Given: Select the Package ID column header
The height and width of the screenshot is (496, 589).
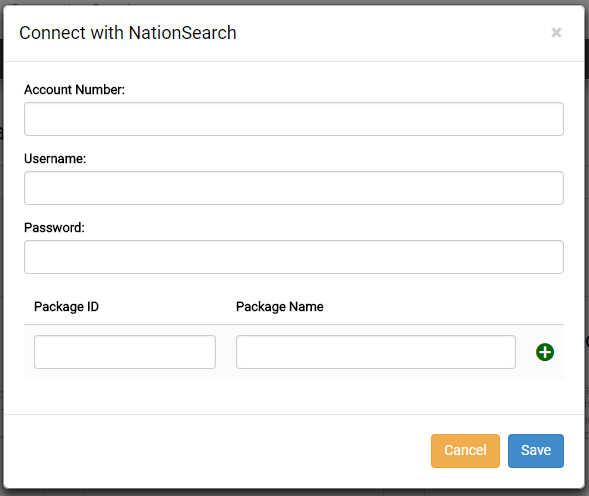Looking at the screenshot, I should click(x=66, y=307).
